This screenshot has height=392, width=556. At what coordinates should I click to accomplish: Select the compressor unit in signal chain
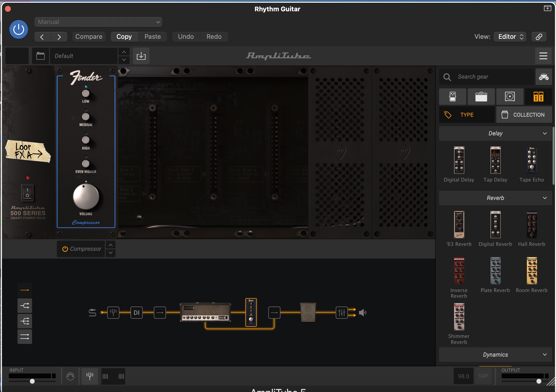251,312
